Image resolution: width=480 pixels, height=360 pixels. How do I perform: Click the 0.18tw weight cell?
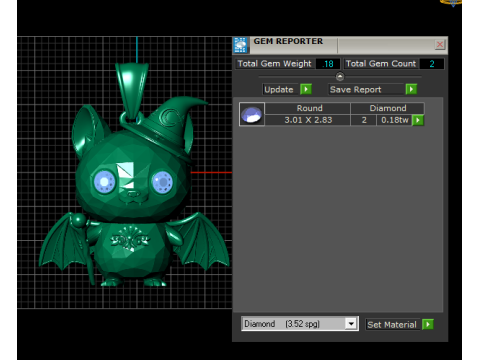pyautogui.click(x=395, y=120)
